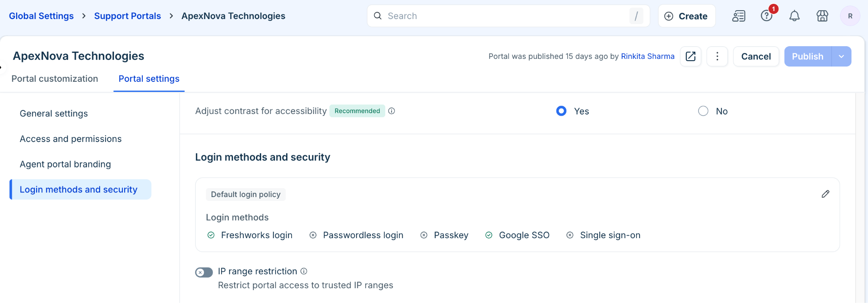
Task: Edit the Default login policy with pencil
Action: [825, 194]
